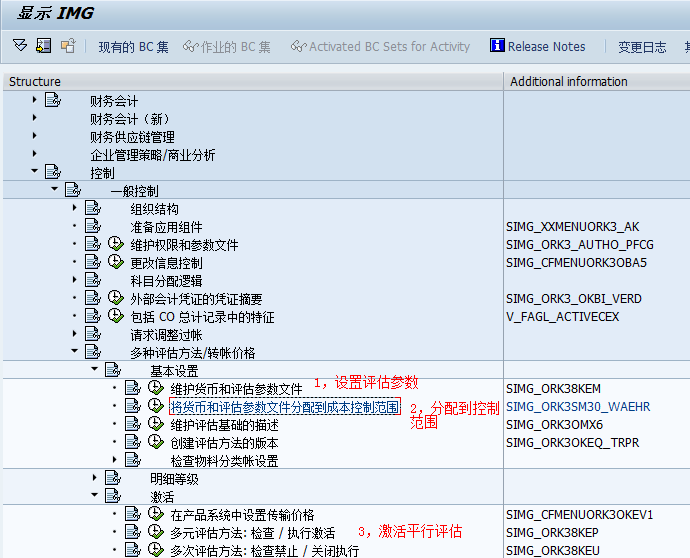Select 创建评估方法的版本 tree item
This screenshot has width=690, height=558.
224,443
